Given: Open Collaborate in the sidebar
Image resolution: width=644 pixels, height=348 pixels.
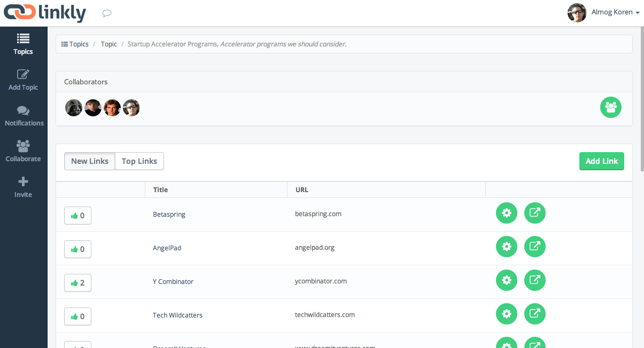Looking at the screenshot, I should (x=23, y=152).
